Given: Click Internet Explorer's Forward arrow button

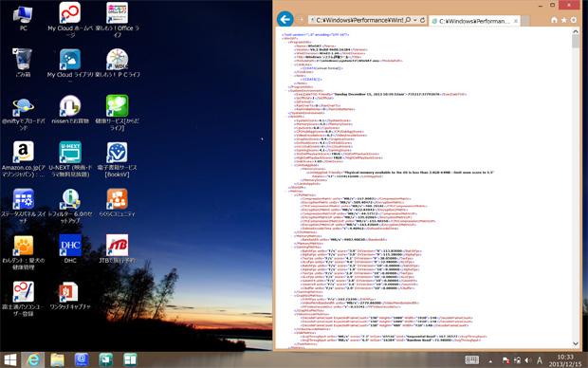Looking at the screenshot, I should click(x=301, y=19).
